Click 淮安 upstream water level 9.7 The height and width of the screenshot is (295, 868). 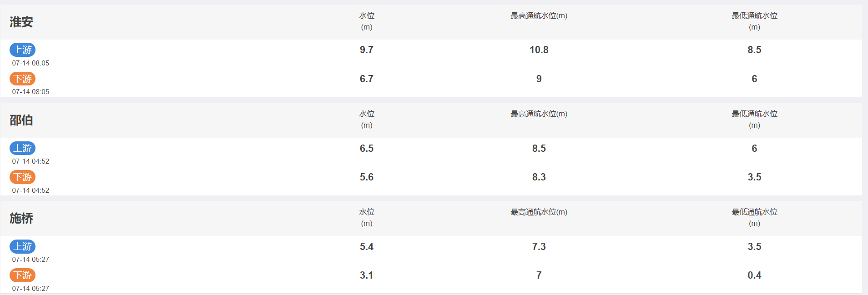click(x=366, y=50)
